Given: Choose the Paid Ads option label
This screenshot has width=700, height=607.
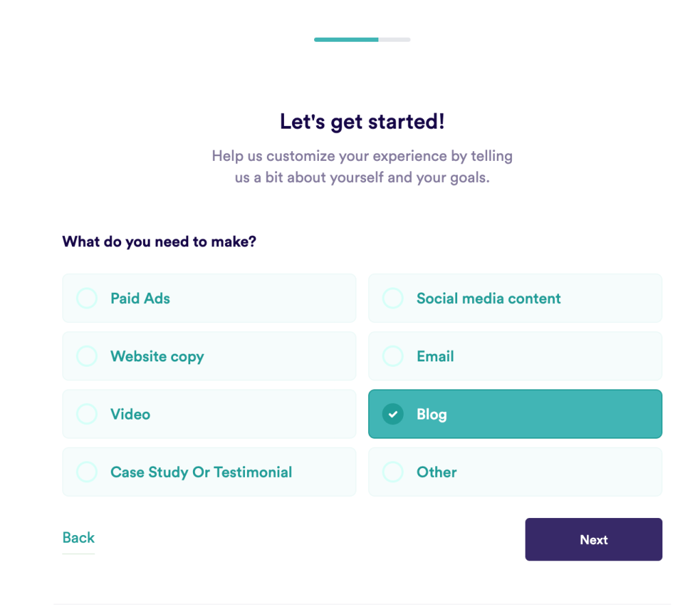Looking at the screenshot, I should (x=140, y=298).
